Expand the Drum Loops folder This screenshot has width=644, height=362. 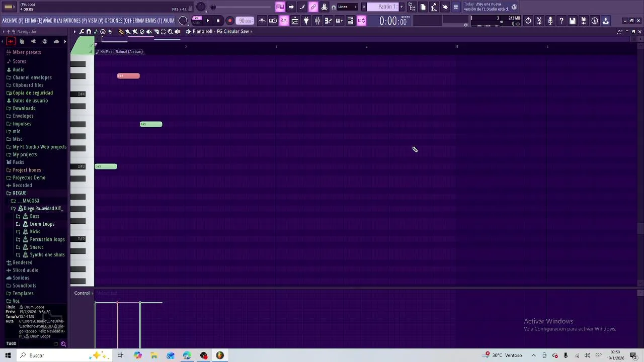[42, 224]
